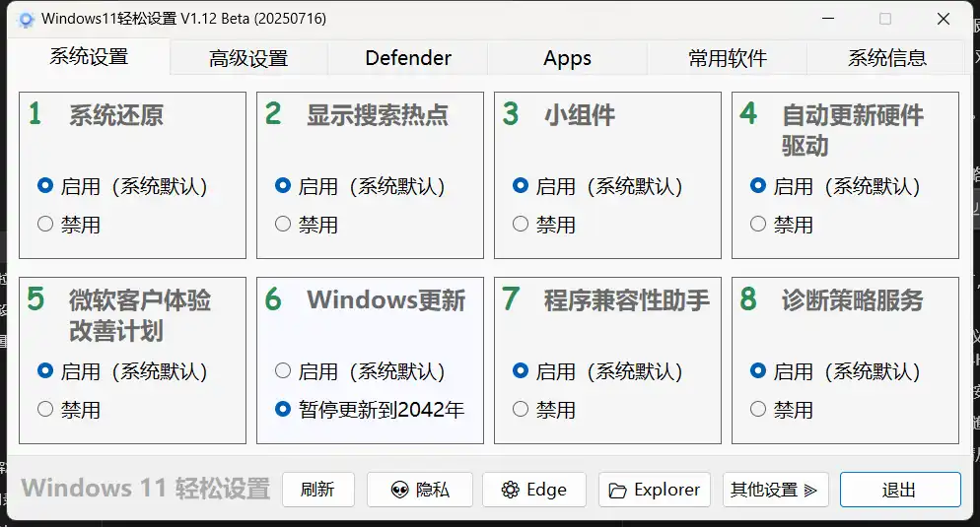
Task: Click the 微软客户体验改善计划 heading text
Action: pyautogui.click(x=140, y=315)
